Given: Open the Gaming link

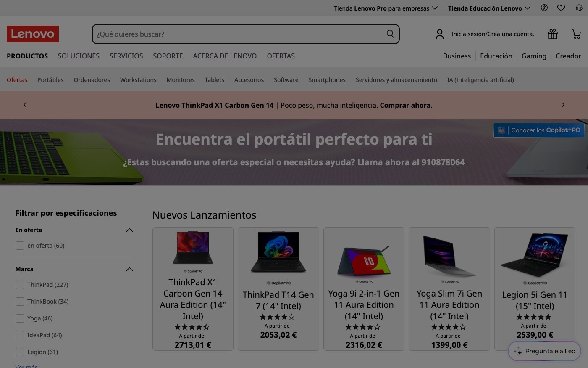Looking at the screenshot, I should [x=534, y=56].
